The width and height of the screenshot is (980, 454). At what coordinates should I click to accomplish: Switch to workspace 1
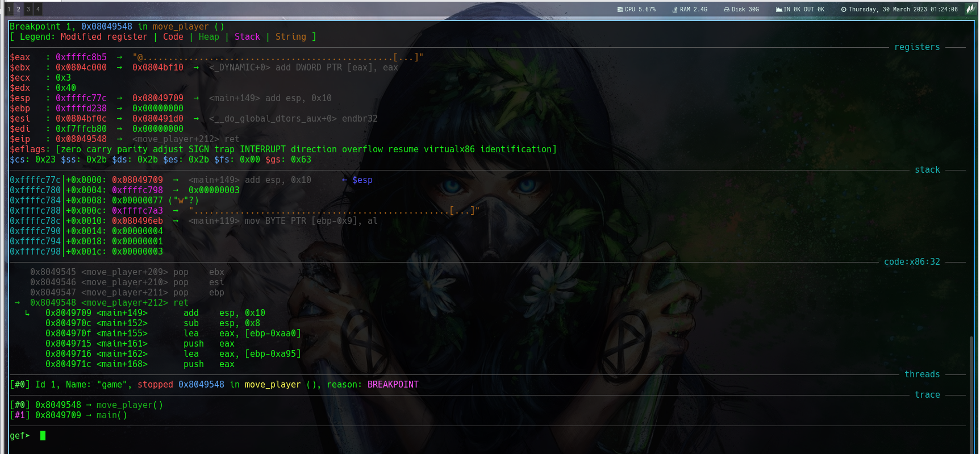[9, 9]
